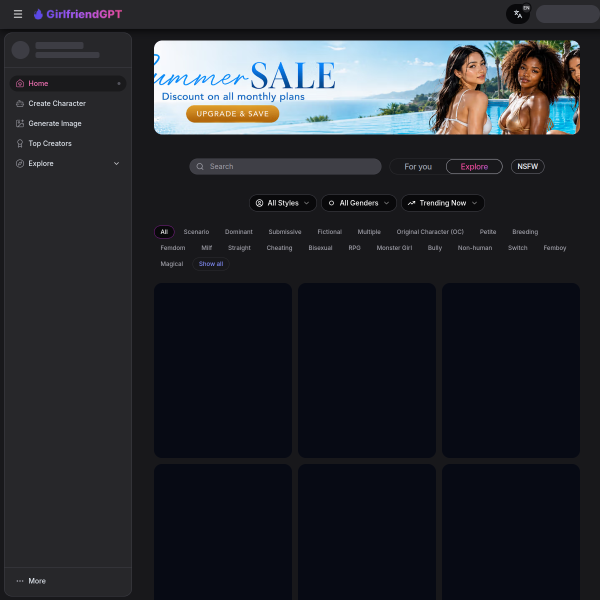
Task: Open Generate Image in the sidebar
Action: pos(68,123)
